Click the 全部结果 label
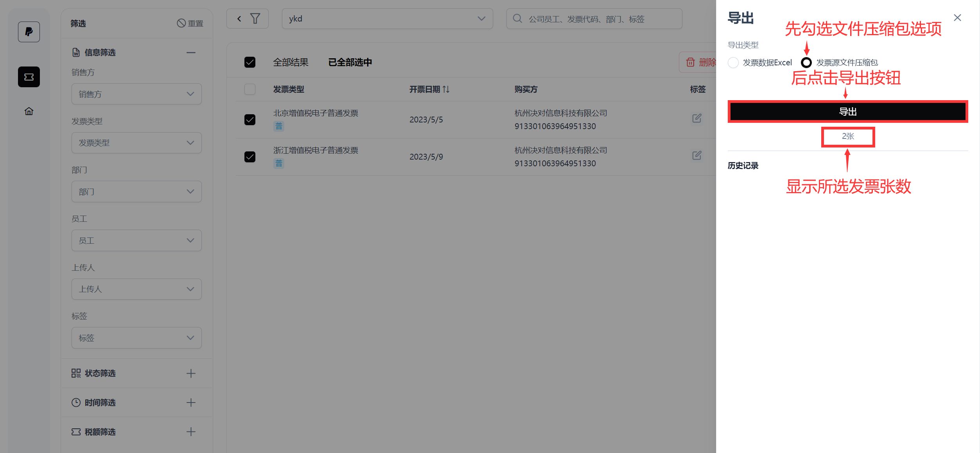This screenshot has width=980, height=453. click(x=291, y=63)
